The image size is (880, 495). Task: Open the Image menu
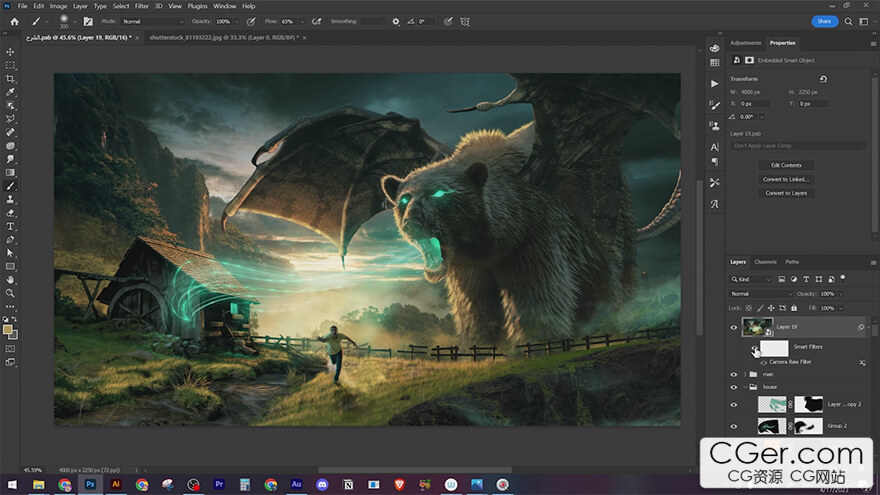click(x=58, y=6)
